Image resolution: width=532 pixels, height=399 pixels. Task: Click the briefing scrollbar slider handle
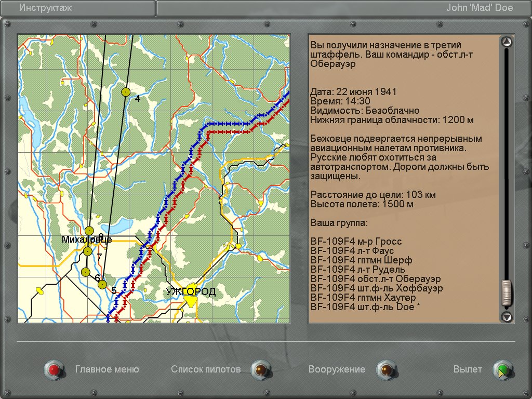(x=507, y=294)
